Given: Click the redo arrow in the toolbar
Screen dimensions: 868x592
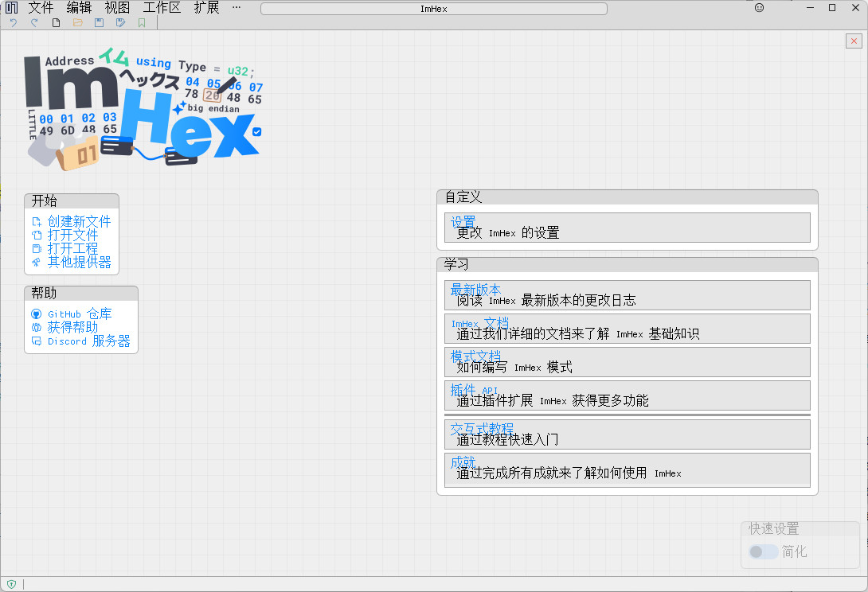Looking at the screenshot, I should (x=34, y=23).
